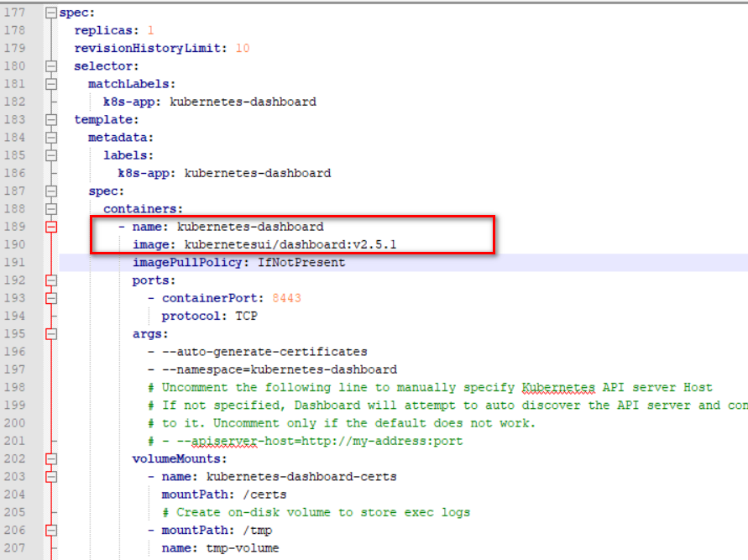
Task: Collapse the args fold on line 195
Action: pyautogui.click(x=51, y=334)
